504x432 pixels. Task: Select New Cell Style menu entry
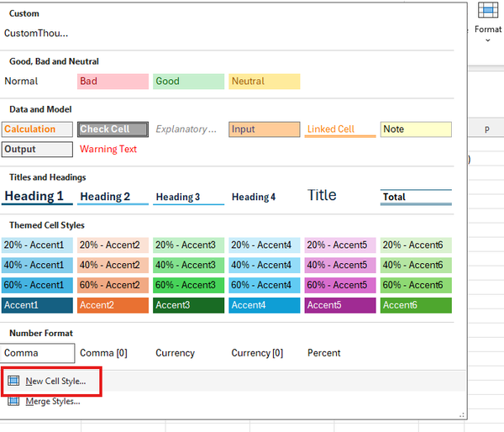coord(55,381)
